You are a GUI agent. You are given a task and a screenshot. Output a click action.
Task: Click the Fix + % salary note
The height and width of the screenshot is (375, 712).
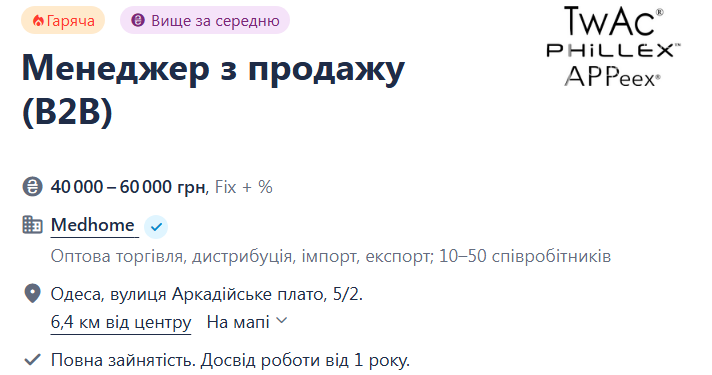(x=243, y=187)
